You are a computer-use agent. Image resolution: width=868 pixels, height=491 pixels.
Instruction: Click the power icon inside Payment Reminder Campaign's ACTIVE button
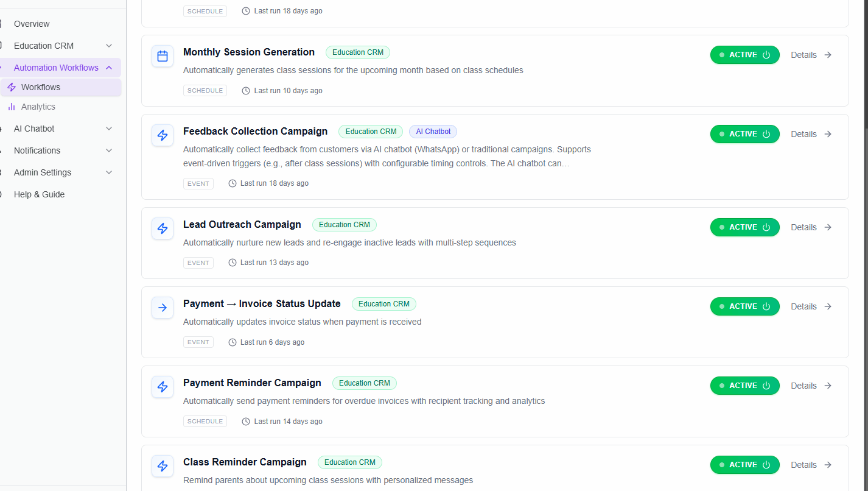pos(766,385)
